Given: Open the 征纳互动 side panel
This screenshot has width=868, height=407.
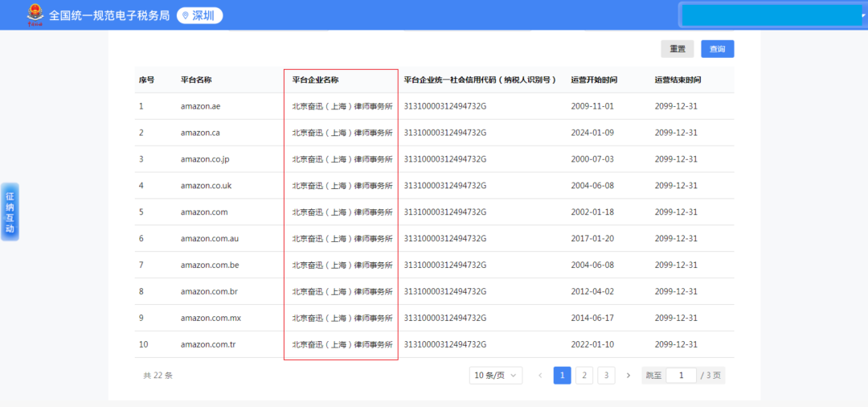Looking at the screenshot, I should tap(10, 212).
